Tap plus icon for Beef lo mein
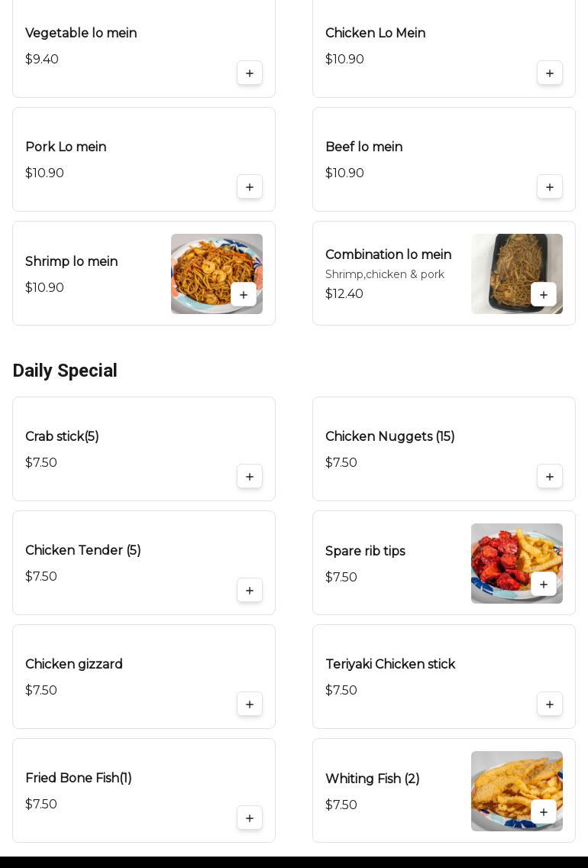The image size is (588, 868). [x=549, y=187]
